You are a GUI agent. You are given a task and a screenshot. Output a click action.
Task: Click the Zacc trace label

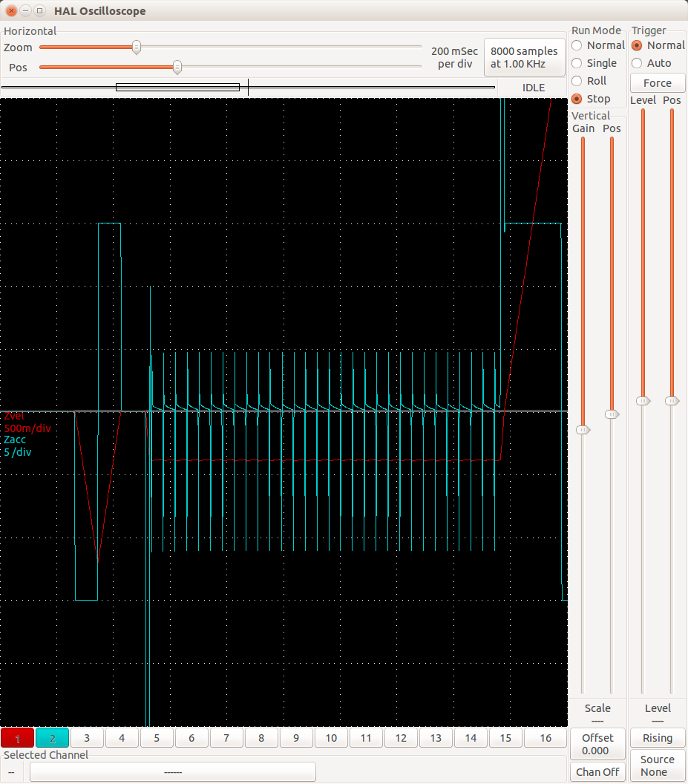tap(15, 440)
